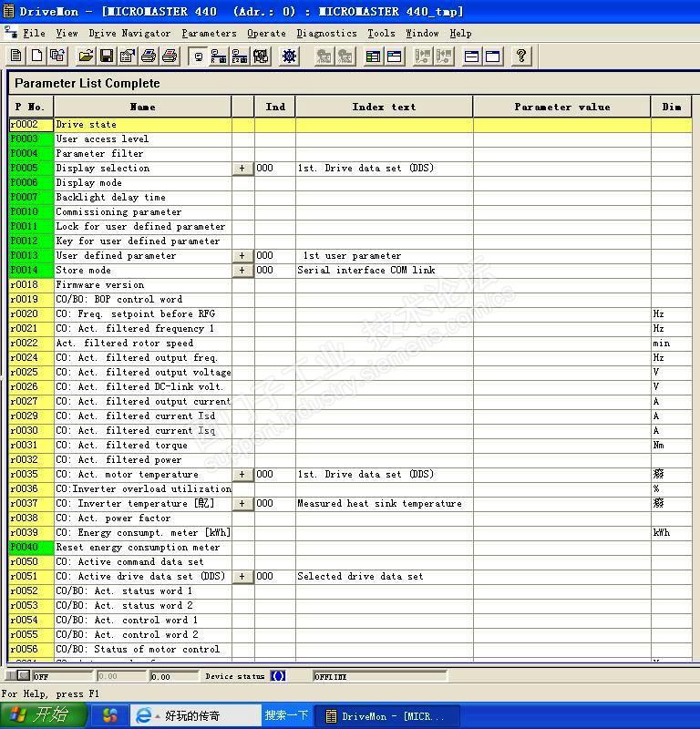Screen dimensions: 700x729
Task: Select the 'Firmware version' row
Action: (x=350, y=285)
